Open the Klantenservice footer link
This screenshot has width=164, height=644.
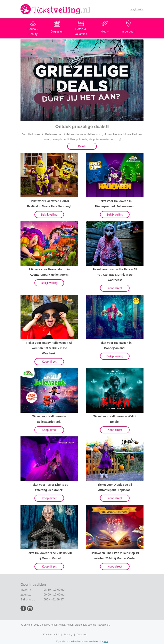coord(51,634)
